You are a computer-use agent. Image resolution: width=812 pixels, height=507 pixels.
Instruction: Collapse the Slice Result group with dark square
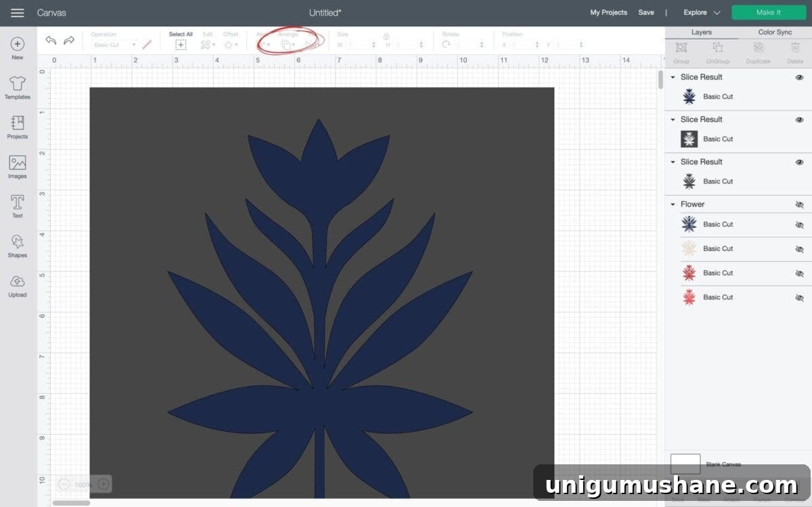pos(673,120)
